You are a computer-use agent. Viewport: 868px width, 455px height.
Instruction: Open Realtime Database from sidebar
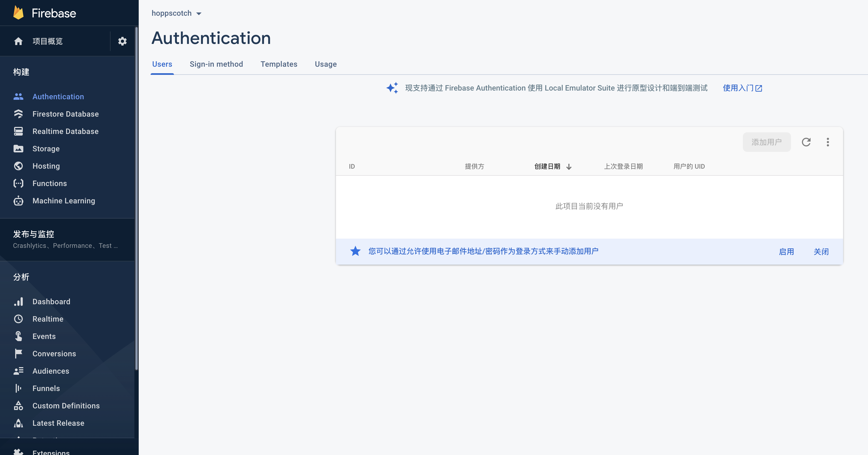65,131
